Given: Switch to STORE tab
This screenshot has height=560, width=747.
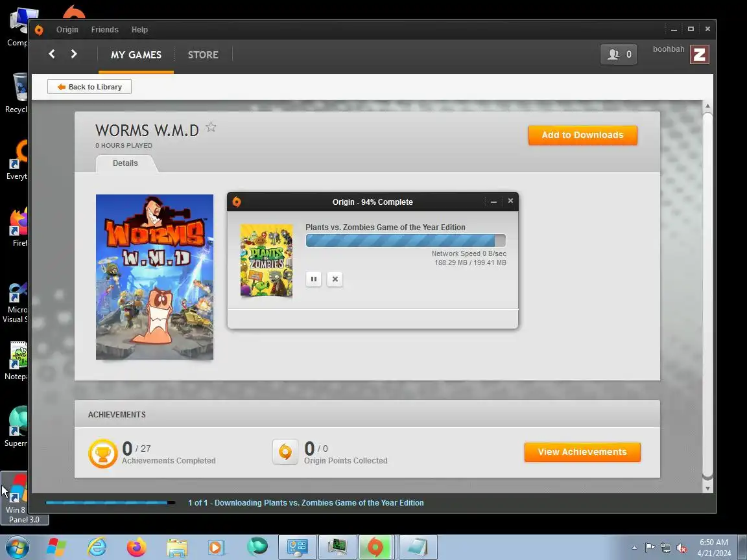Looking at the screenshot, I should point(203,54).
